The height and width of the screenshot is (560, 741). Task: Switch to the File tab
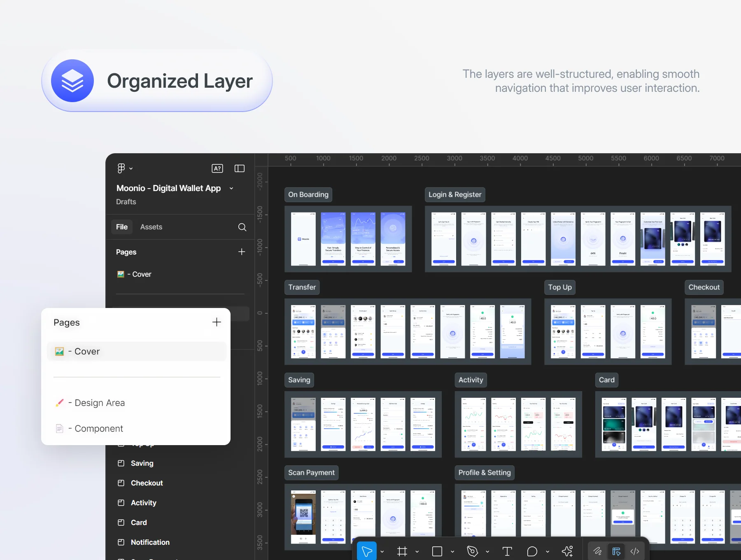pyautogui.click(x=122, y=227)
